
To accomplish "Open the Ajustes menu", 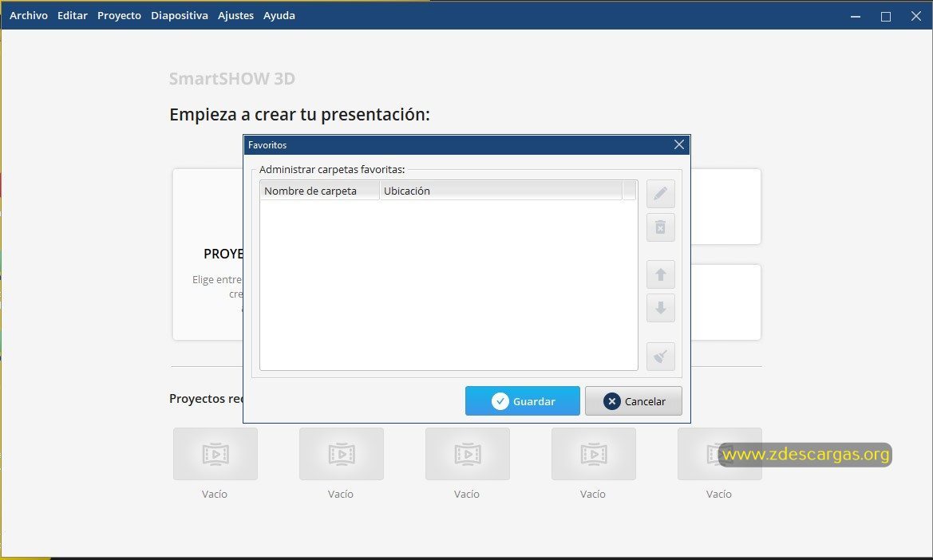I will tap(235, 15).
